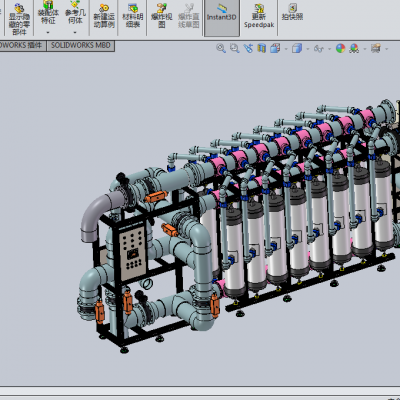Click the Exploded View (爆炸视图) icon

point(162,16)
